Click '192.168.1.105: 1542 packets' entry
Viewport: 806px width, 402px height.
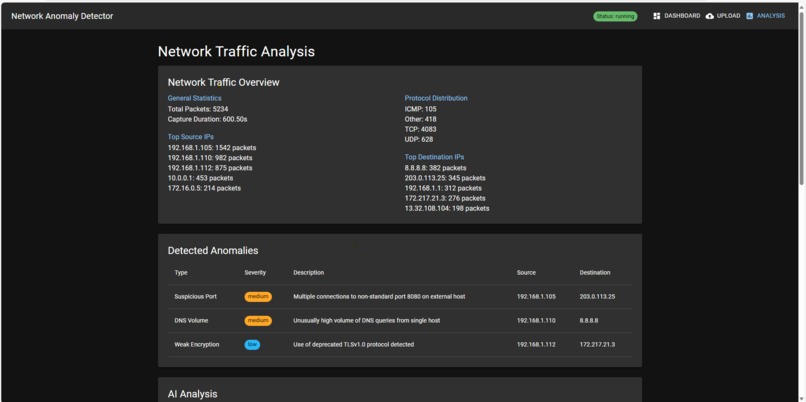(212, 148)
